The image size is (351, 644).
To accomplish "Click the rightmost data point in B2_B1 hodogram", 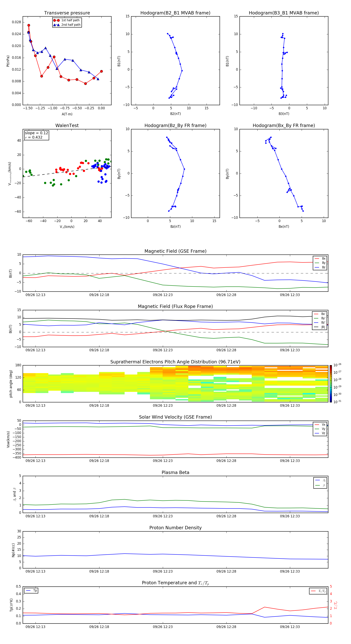I will coord(182,71).
